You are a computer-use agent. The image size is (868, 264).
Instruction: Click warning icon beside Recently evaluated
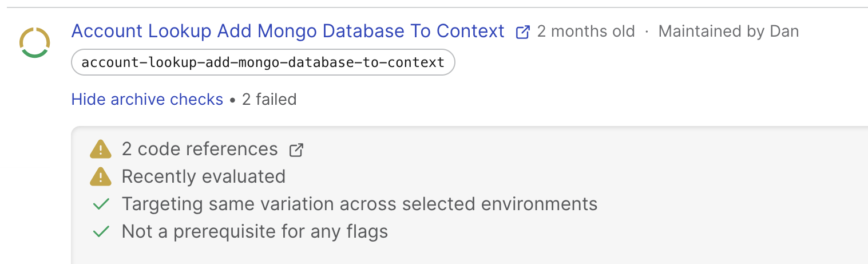tap(101, 176)
